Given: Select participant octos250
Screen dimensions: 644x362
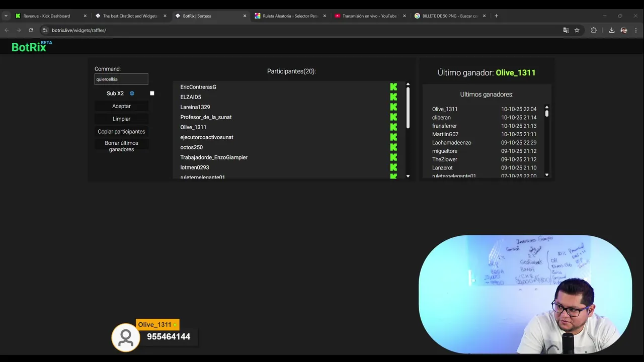Looking at the screenshot, I should (192, 147).
